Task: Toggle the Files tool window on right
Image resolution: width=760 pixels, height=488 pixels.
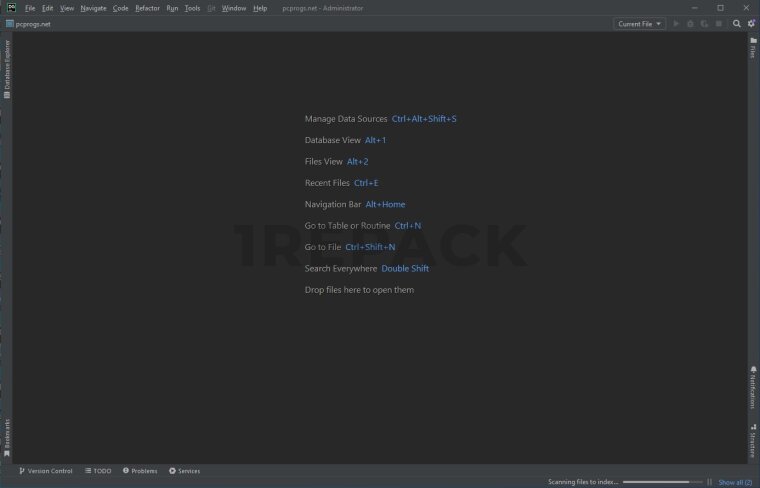Action: click(x=753, y=48)
